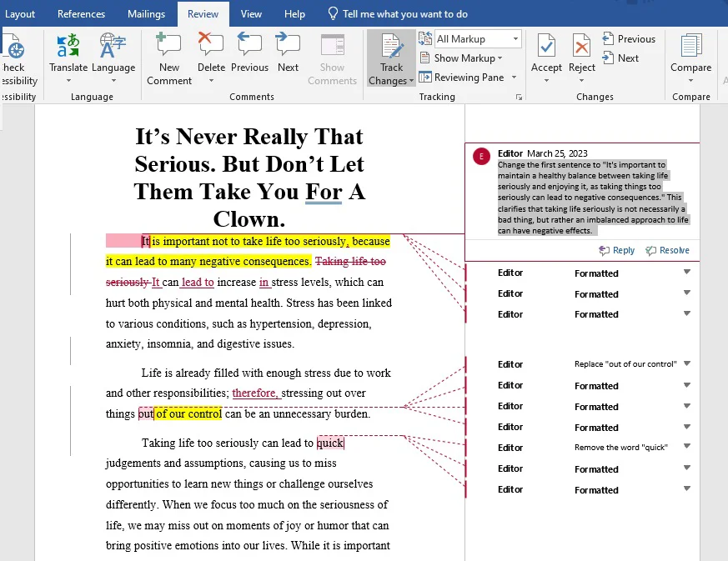The width and height of the screenshot is (728, 561).
Task: Reply to the Editor's comment
Action: click(616, 250)
